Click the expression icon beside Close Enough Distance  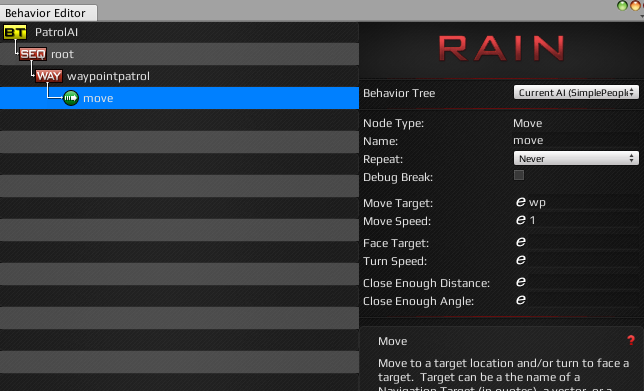click(x=521, y=281)
